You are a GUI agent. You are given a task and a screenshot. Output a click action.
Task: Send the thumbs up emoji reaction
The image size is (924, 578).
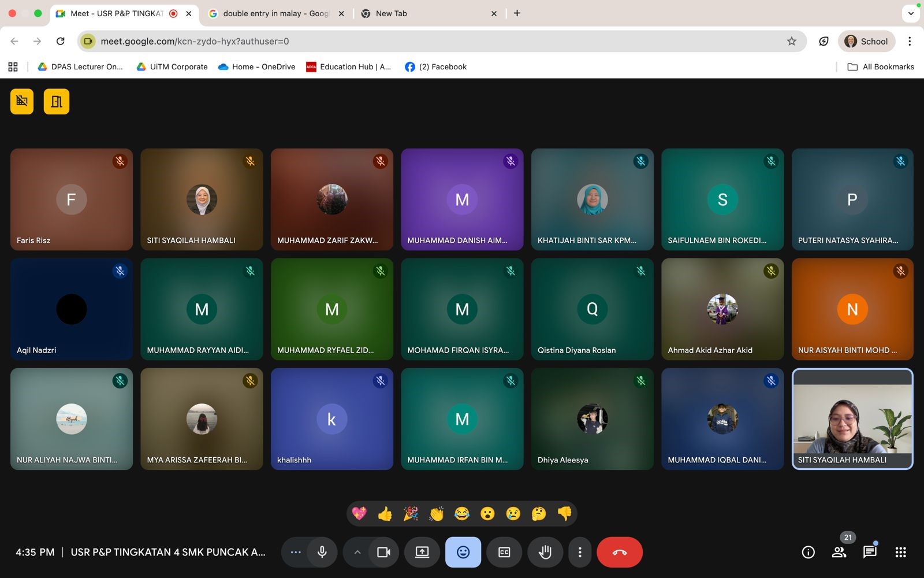pyautogui.click(x=385, y=513)
